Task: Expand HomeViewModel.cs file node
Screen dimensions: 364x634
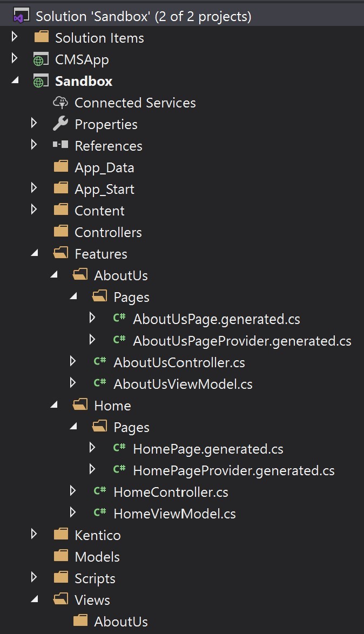Action: pyautogui.click(x=73, y=512)
